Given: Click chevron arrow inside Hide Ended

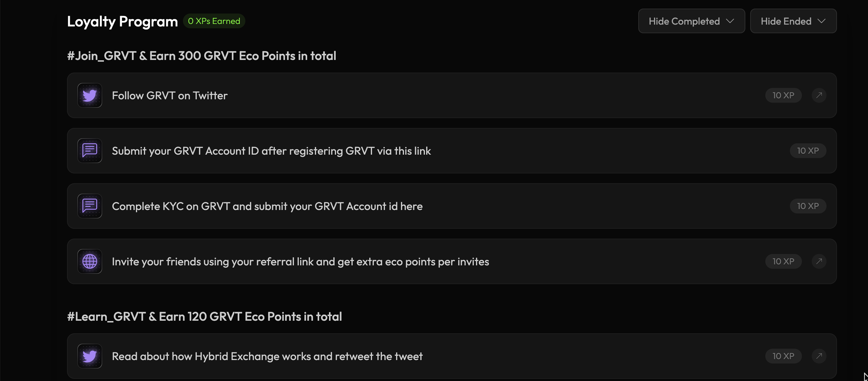Looking at the screenshot, I should (x=822, y=21).
